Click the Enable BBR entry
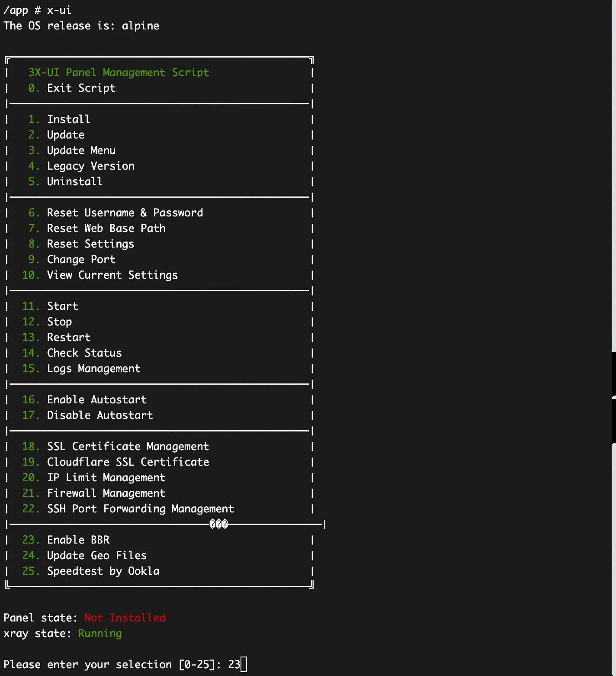Screen dimensions: 616x676 78,540
